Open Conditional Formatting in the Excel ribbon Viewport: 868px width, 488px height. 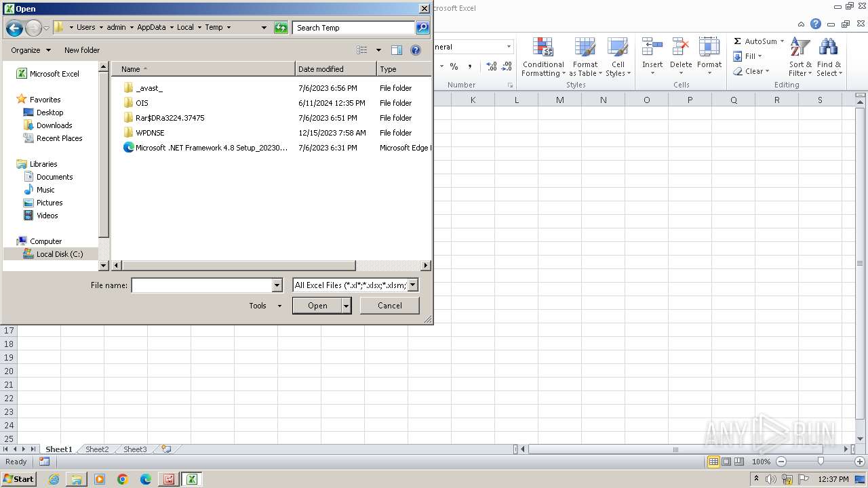pyautogui.click(x=543, y=58)
